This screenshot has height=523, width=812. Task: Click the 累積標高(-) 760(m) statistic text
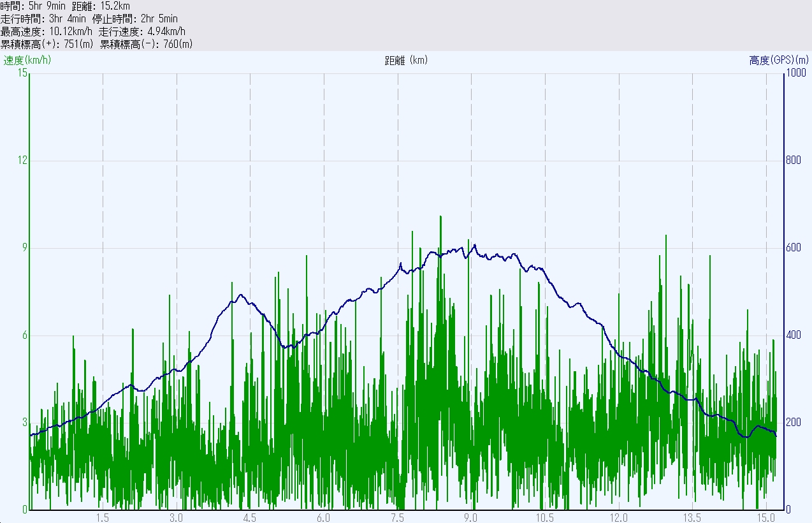click(146, 44)
